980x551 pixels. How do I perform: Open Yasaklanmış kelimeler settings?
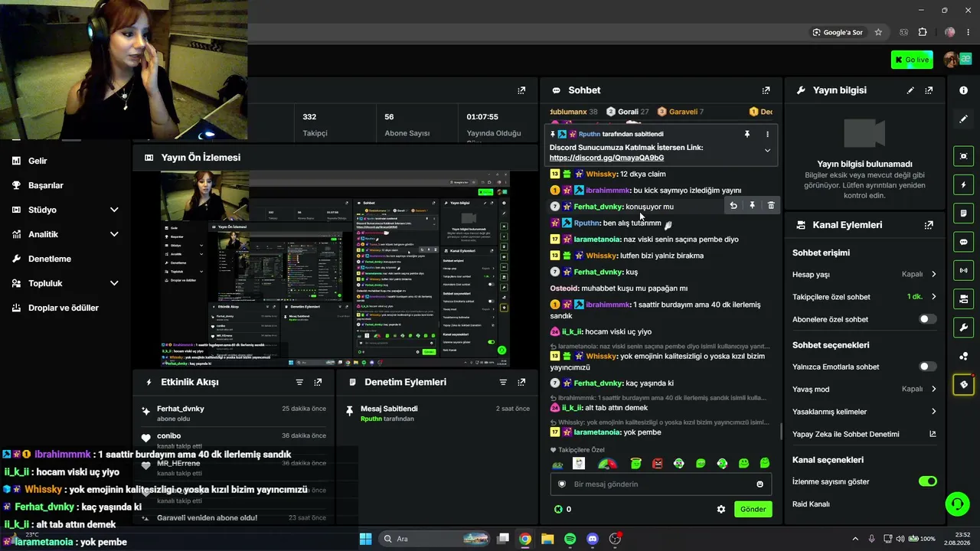coord(864,412)
